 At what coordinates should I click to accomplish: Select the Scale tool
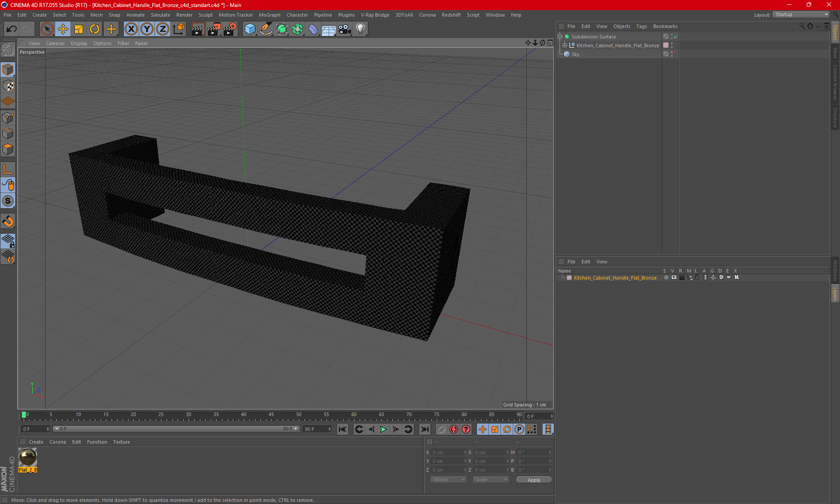pos(79,29)
